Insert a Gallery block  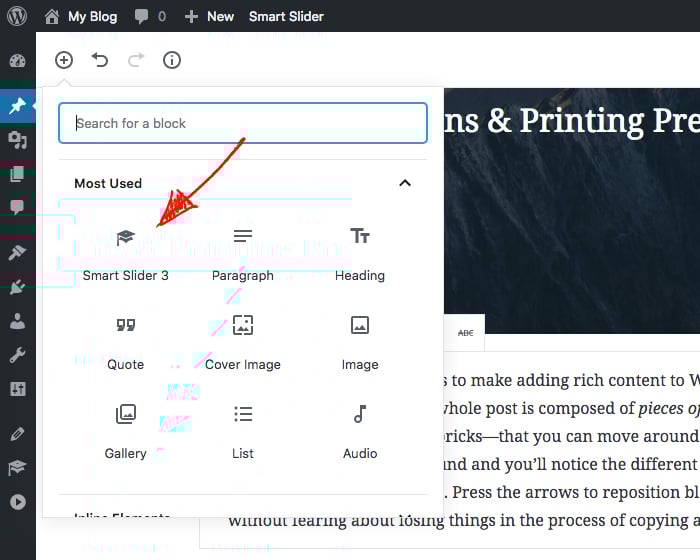click(125, 432)
